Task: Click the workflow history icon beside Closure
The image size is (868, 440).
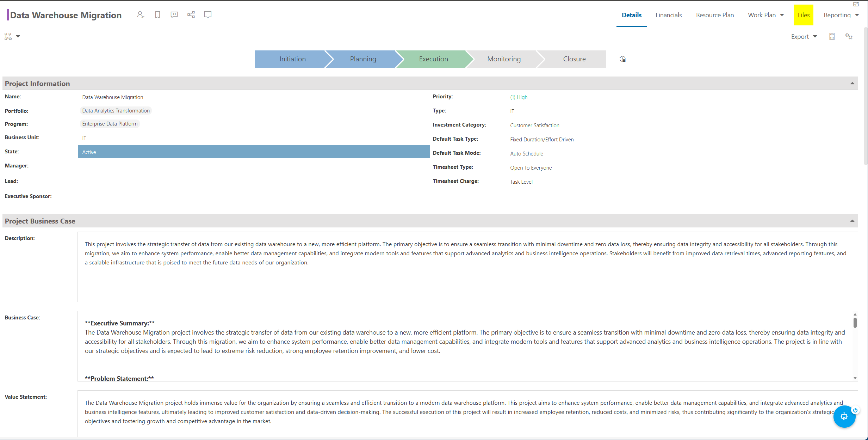Action: (622, 59)
